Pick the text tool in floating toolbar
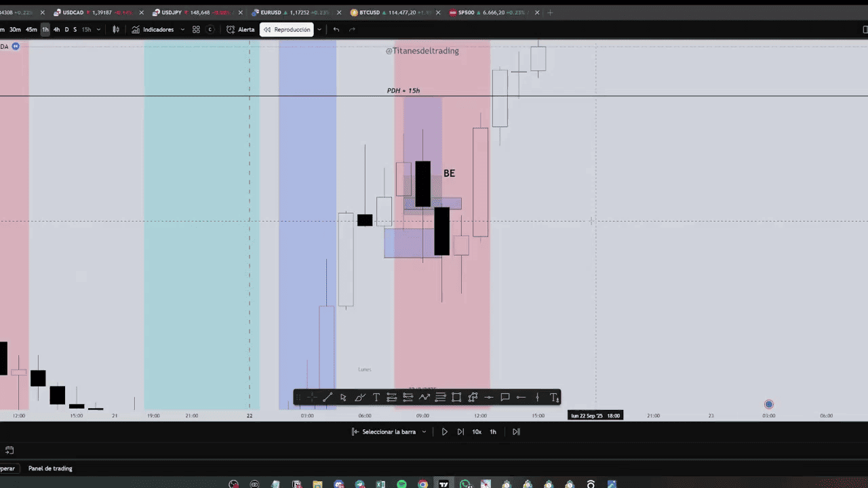868x488 pixels. click(x=376, y=397)
